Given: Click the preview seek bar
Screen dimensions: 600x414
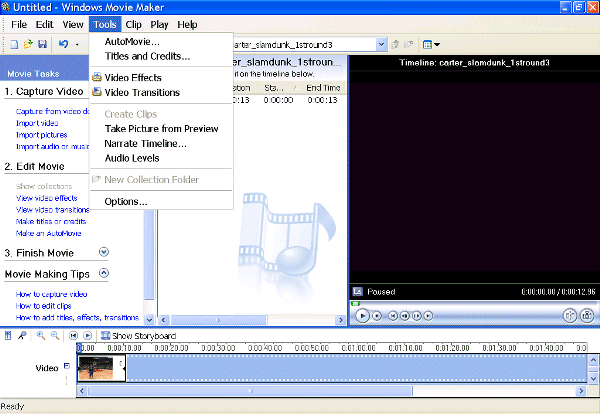Looking at the screenshot, I should 473,304.
